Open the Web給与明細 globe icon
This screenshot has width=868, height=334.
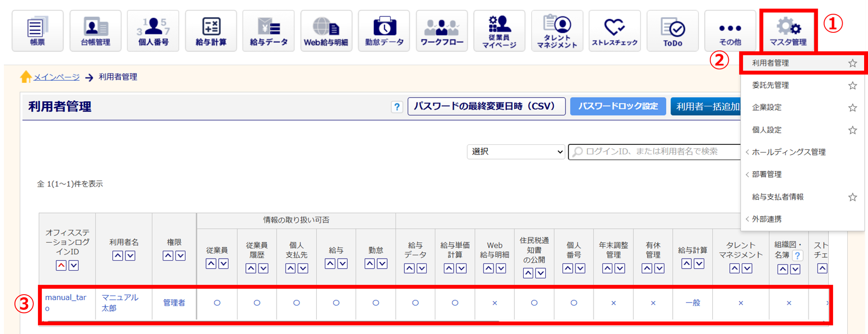(x=326, y=31)
